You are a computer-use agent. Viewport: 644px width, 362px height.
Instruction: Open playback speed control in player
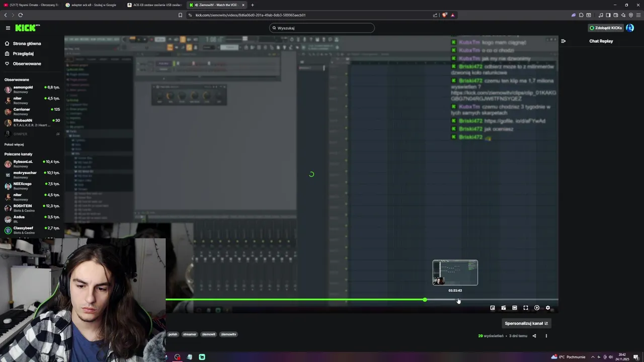tap(537, 308)
